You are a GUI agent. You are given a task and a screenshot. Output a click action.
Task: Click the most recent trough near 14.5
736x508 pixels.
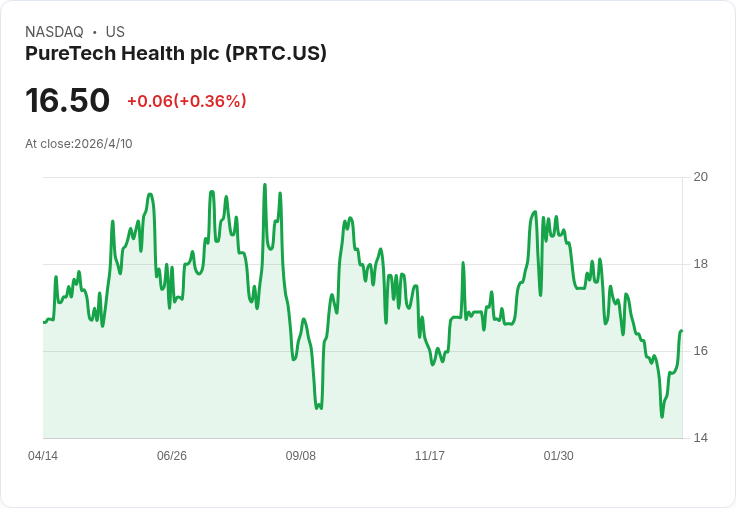[x=662, y=416]
